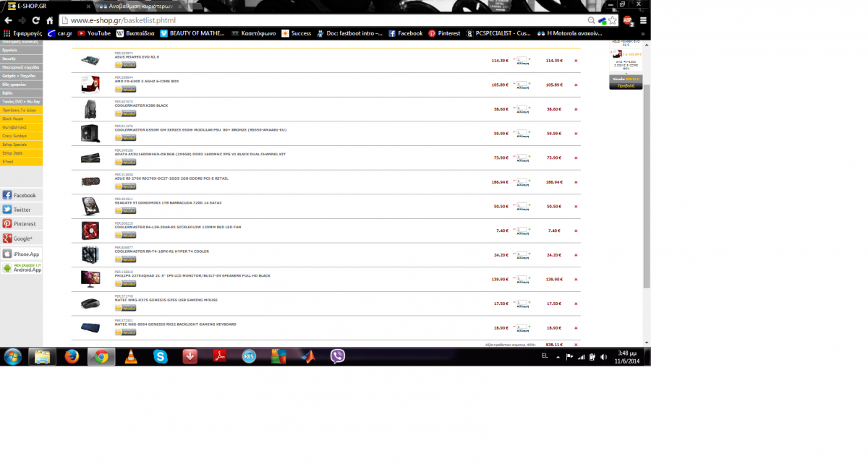This screenshot has height=469, width=868.
Task: Add ASUS R9 270X to the wishlist
Action: [x=125, y=186]
